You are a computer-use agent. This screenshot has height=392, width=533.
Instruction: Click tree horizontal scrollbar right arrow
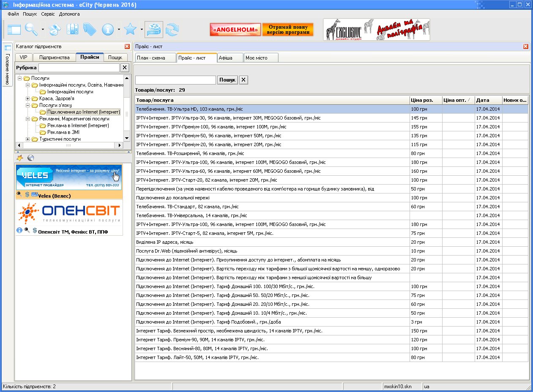click(x=120, y=145)
